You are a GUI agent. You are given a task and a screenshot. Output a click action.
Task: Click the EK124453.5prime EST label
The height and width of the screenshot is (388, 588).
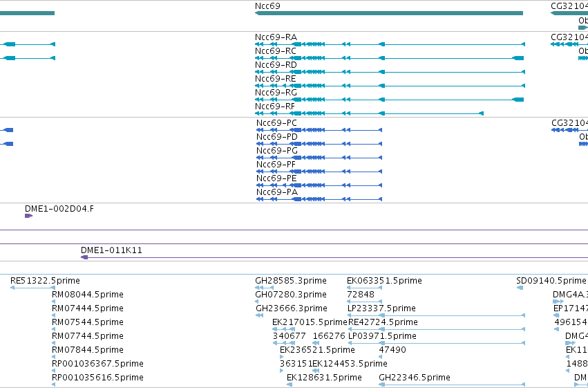coord(350,364)
